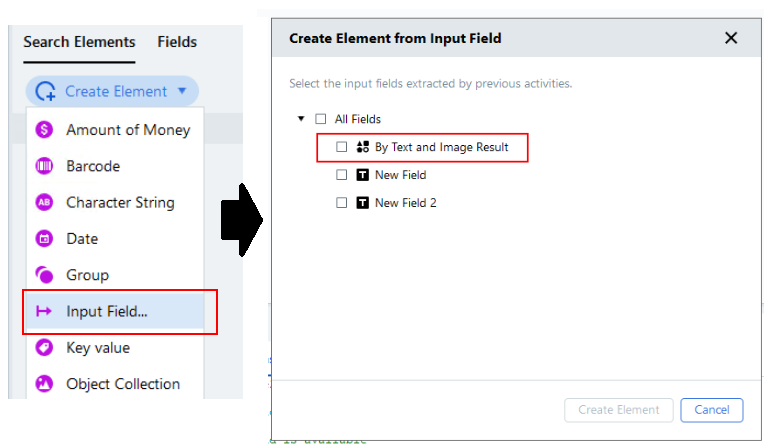Choose the Character String AB icon
Image resolution: width=764 pixels, height=445 pixels.
pyautogui.click(x=44, y=202)
